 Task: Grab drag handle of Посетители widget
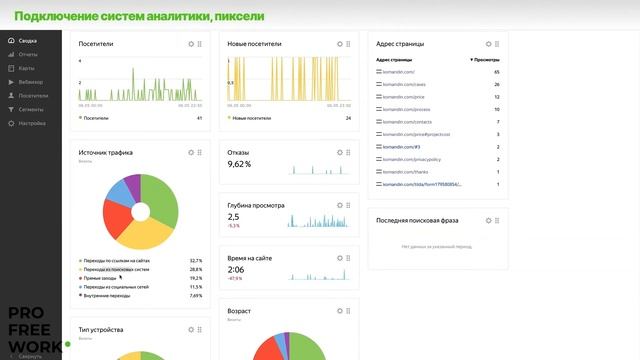click(200, 44)
